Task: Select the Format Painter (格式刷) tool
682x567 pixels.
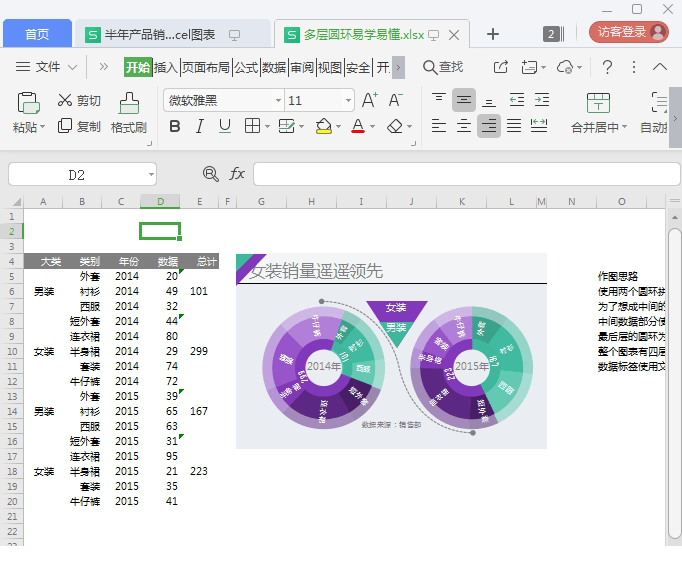Action: pos(129,113)
